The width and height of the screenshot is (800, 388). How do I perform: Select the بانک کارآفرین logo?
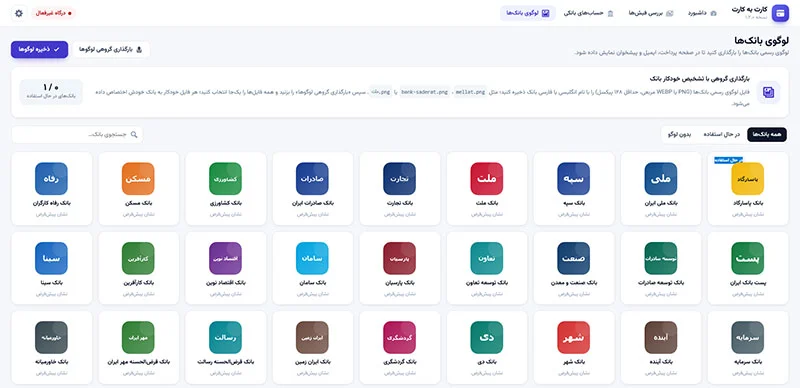(138, 258)
